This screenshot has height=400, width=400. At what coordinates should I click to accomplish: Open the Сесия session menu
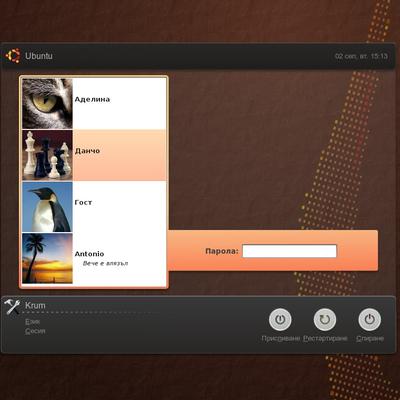[35, 331]
